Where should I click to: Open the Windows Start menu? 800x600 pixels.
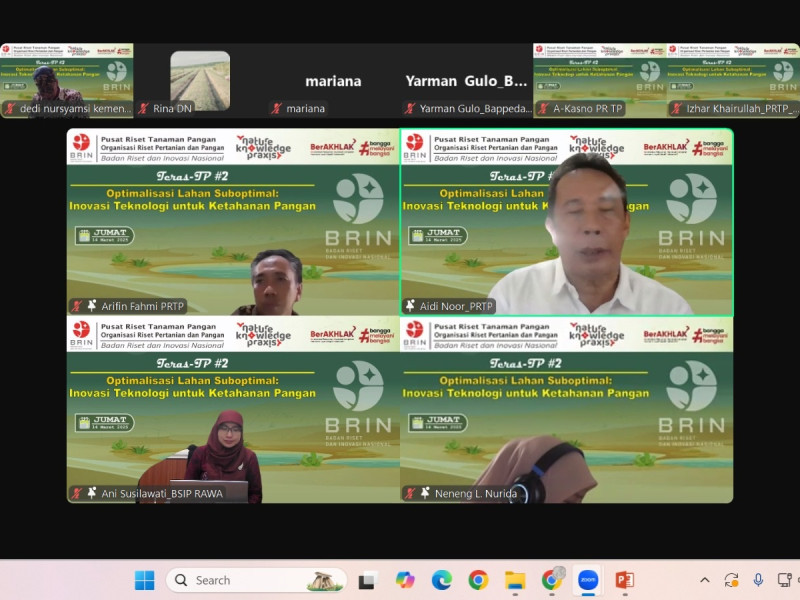tap(145, 580)
